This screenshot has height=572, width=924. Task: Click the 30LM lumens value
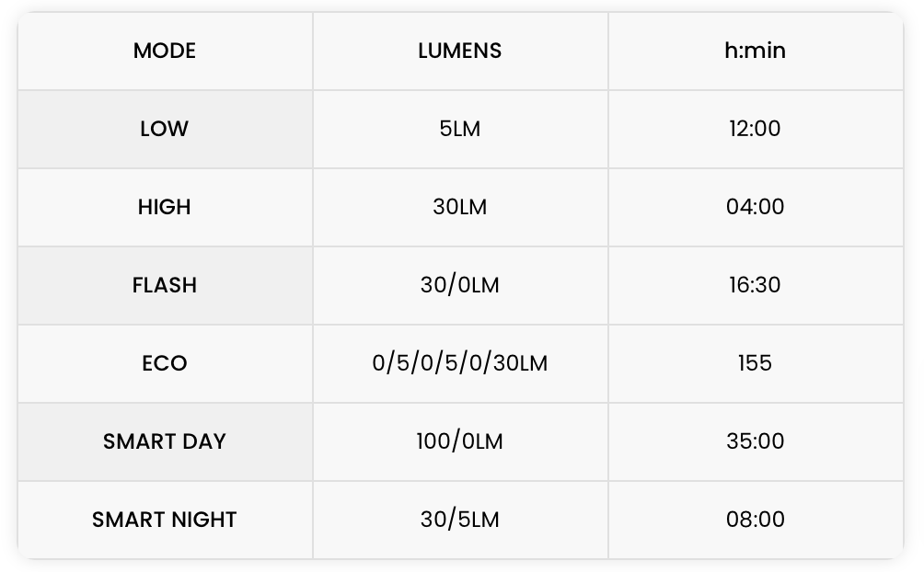point(460,207)
